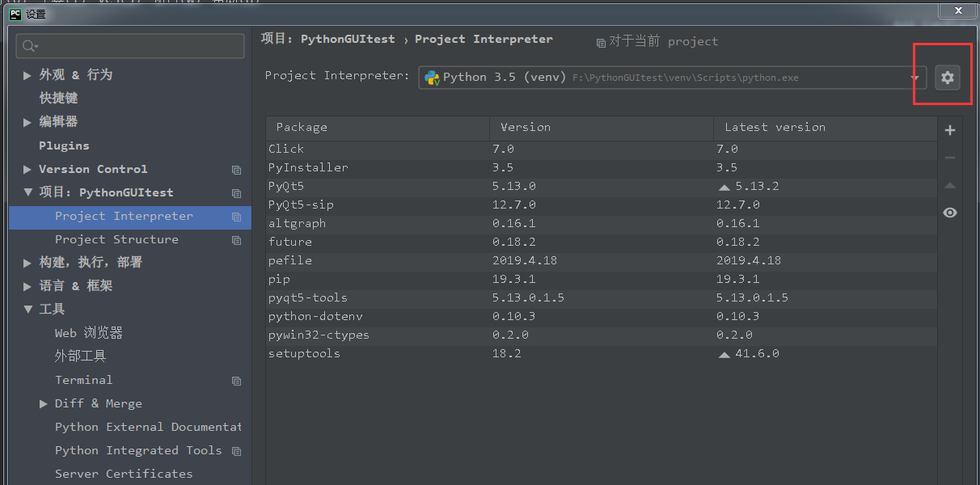The width and height of the screenshot is (980, 485).
Task: Click the upgrade arrow next to setuptools 41.6.0
Action: click(x=724, y=353)
